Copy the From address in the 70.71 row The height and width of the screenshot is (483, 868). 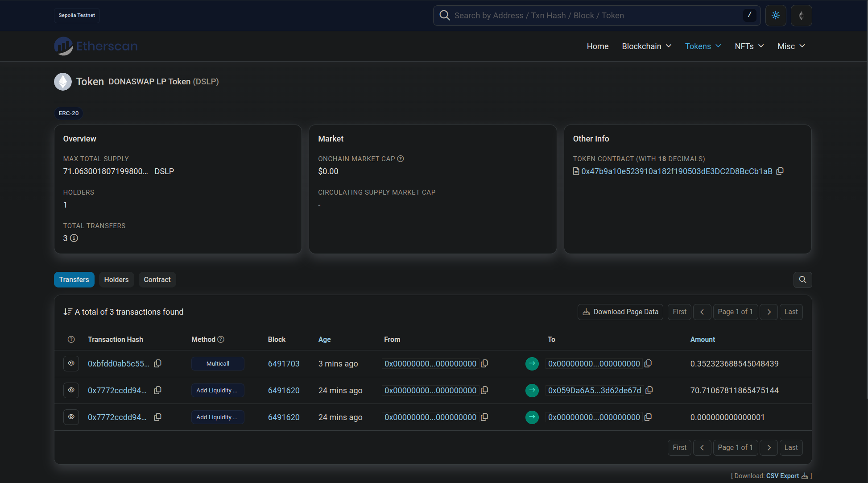point(484,391)
